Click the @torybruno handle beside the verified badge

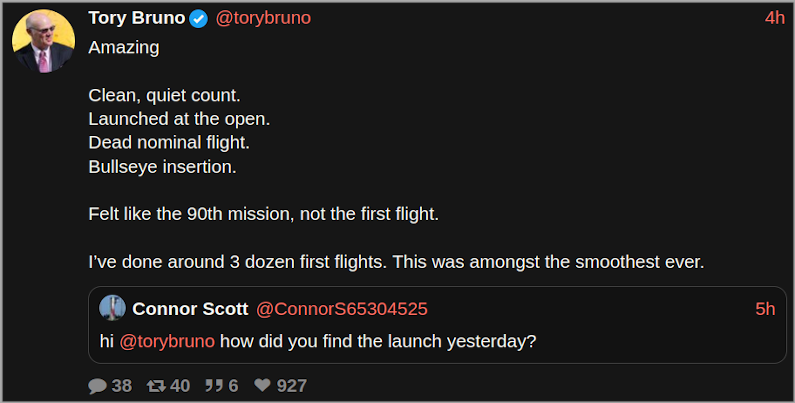click(263, 19)
